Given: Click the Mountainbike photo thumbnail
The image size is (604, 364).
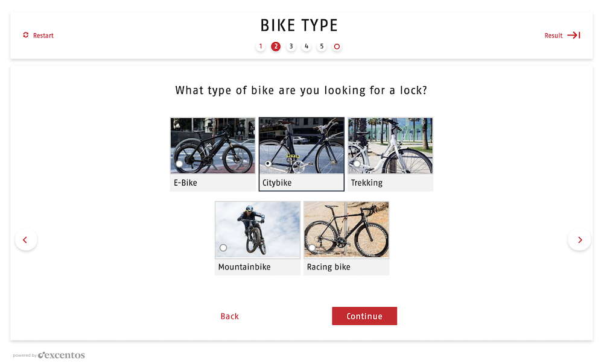Looking at the screenshot, I should click(x=258, y=229).
